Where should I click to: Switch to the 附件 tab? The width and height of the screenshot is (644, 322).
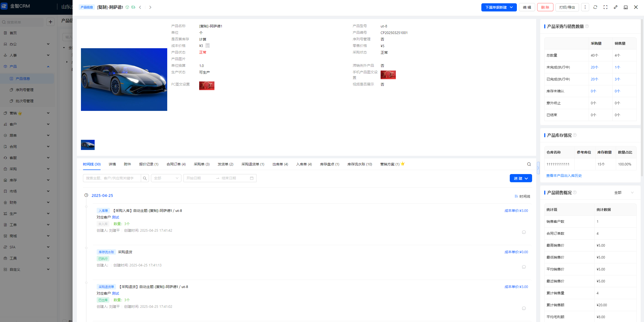pyautogui.click(x=127, y=164)
